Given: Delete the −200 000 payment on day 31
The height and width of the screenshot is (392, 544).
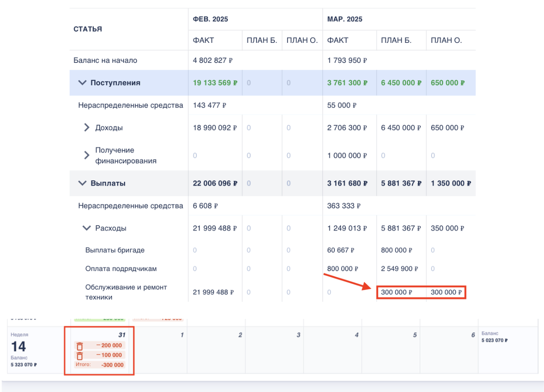Looking at the screenshot, I should click(x=79, y=346).
